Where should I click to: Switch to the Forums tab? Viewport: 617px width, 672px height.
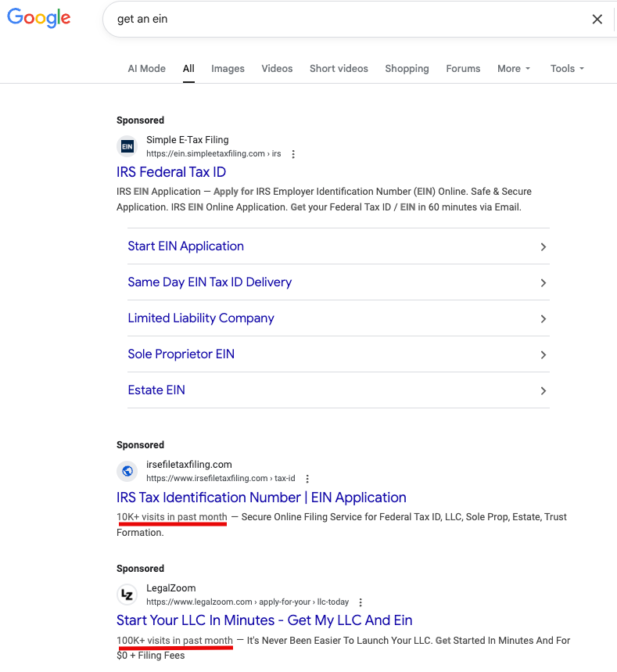463,69
